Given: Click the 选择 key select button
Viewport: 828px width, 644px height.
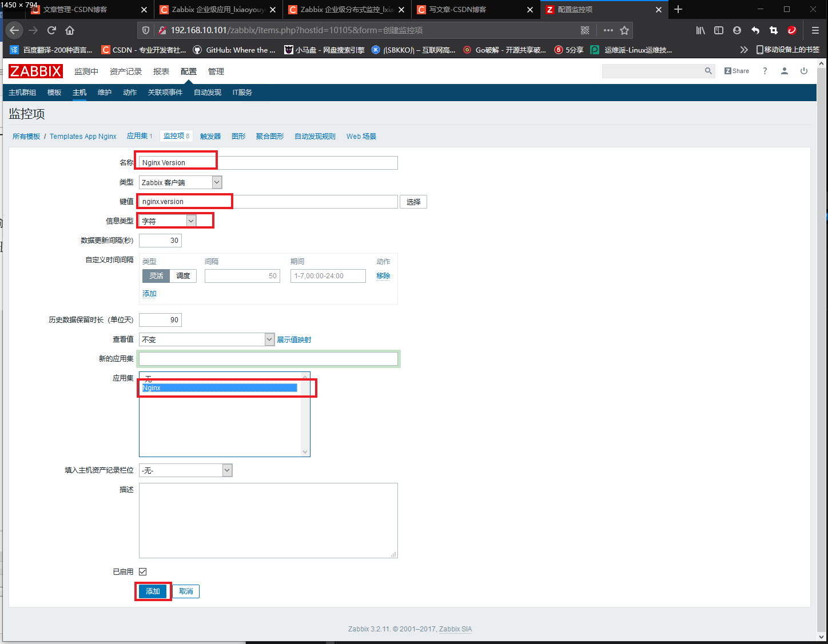Looking at the screenshot, I should (413, 202).
